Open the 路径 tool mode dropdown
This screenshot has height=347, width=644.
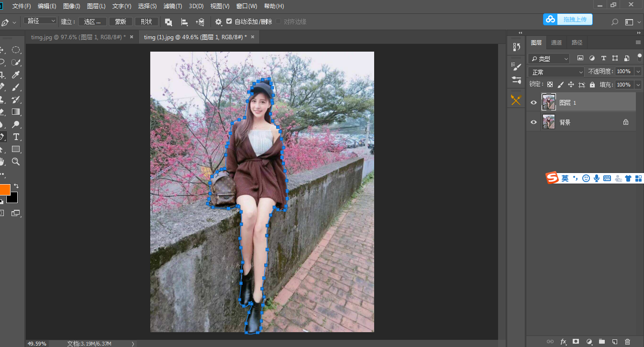(40, 21)
